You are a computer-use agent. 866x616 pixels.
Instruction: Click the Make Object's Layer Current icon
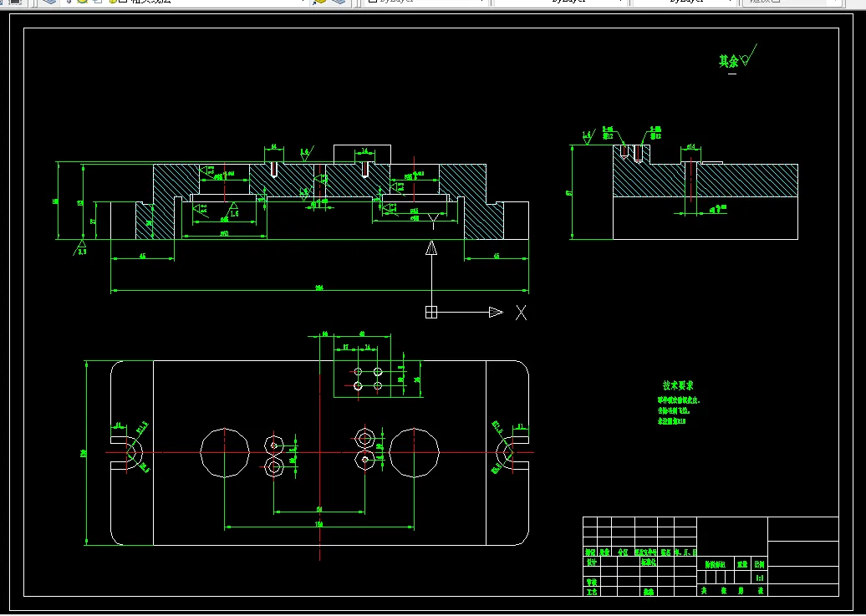[320, 2]
